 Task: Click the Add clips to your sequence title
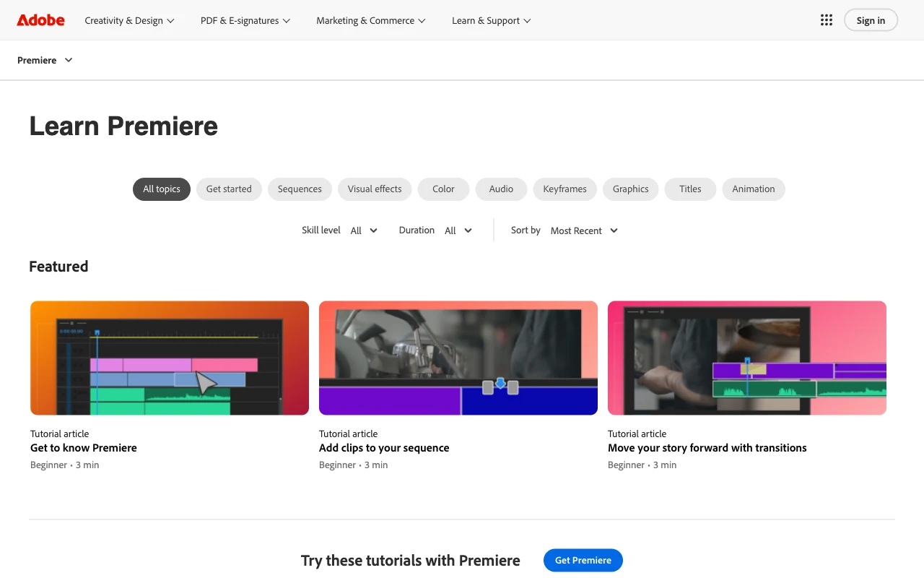(x=384, y=448)
